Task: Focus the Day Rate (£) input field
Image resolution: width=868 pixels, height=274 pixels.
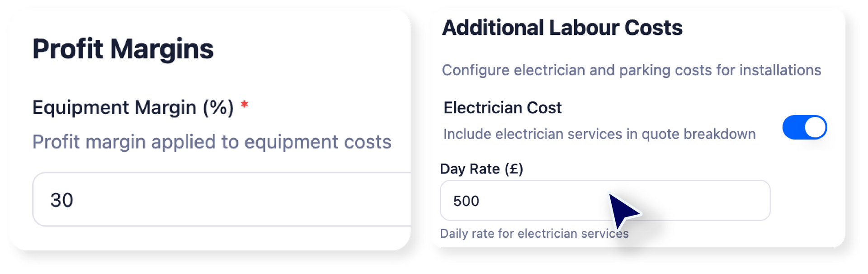Action: tap(542, 201)
